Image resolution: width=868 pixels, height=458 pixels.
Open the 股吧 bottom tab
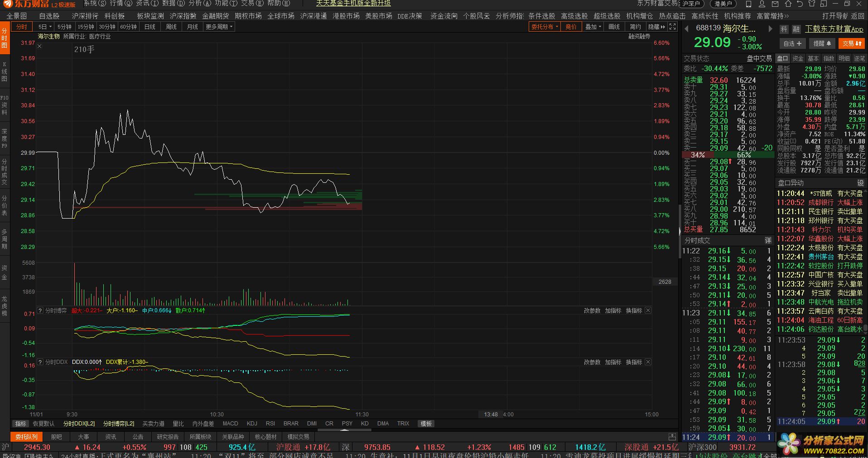[57, 437]
